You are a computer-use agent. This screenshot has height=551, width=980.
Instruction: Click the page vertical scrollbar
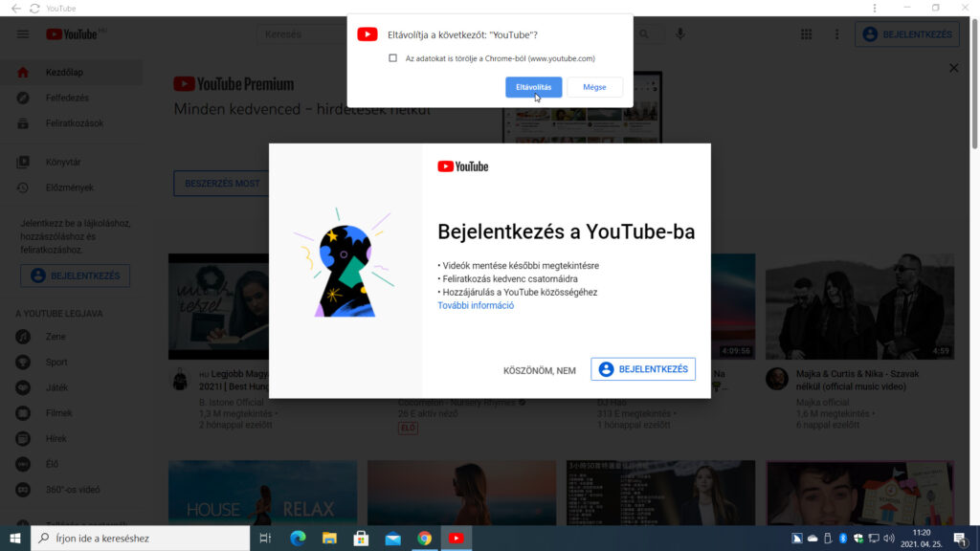click(x=975, y=84)
